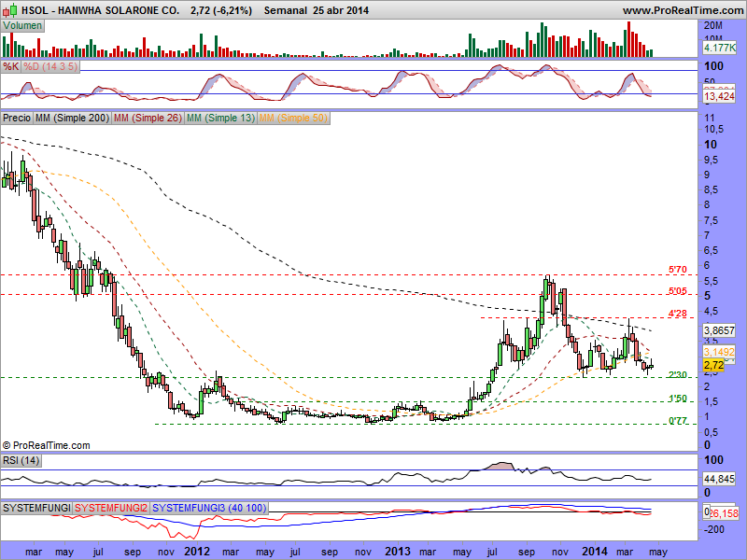Select the HSOL - HANWHA SOLARONE CO. title

(x=101, y=10)
